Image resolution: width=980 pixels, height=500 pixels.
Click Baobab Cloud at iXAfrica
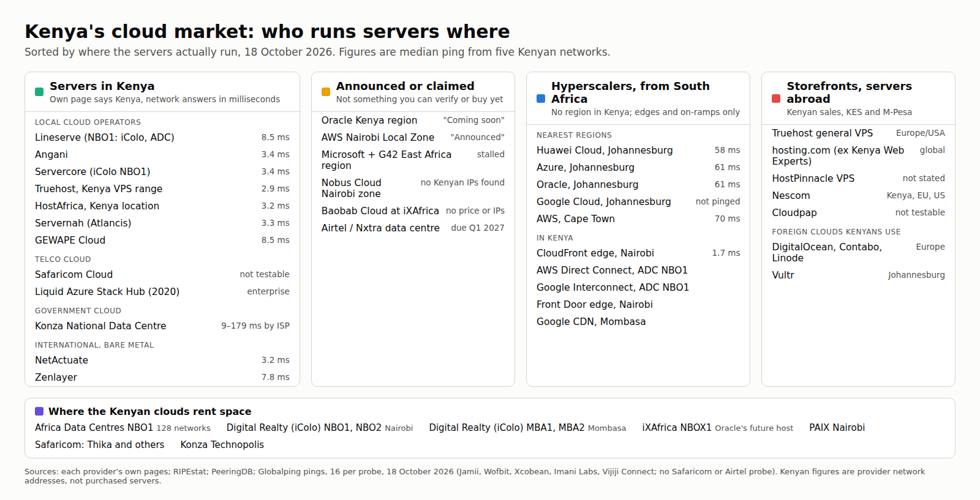click(x=413, y=211)
